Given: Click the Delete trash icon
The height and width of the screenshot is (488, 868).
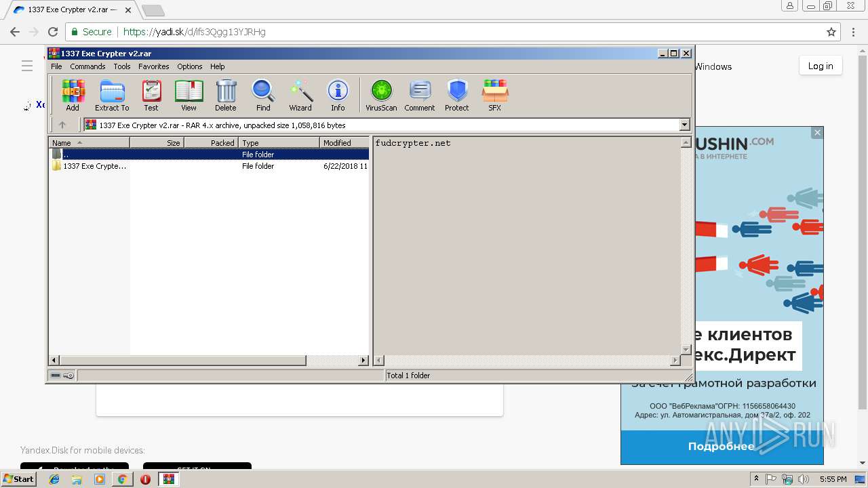Looking at the screenshot, I should (226, 95).
